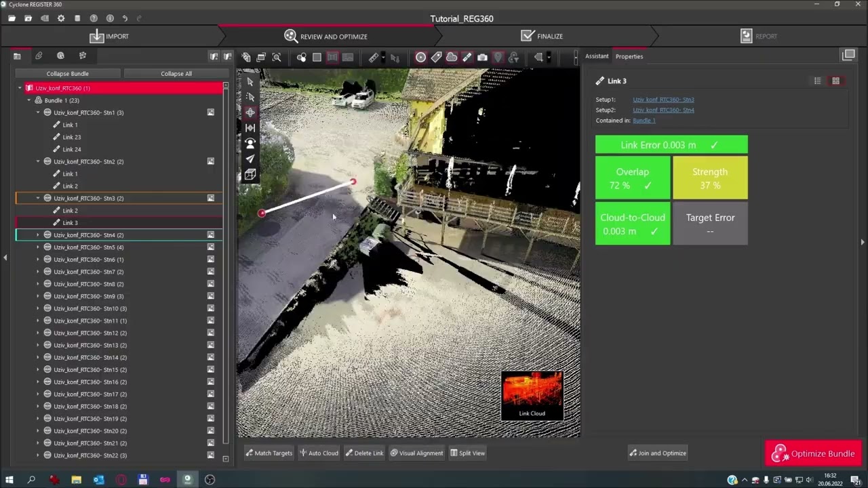
Task: Choose the constrained pan tool
Action: tap(250, 128)
